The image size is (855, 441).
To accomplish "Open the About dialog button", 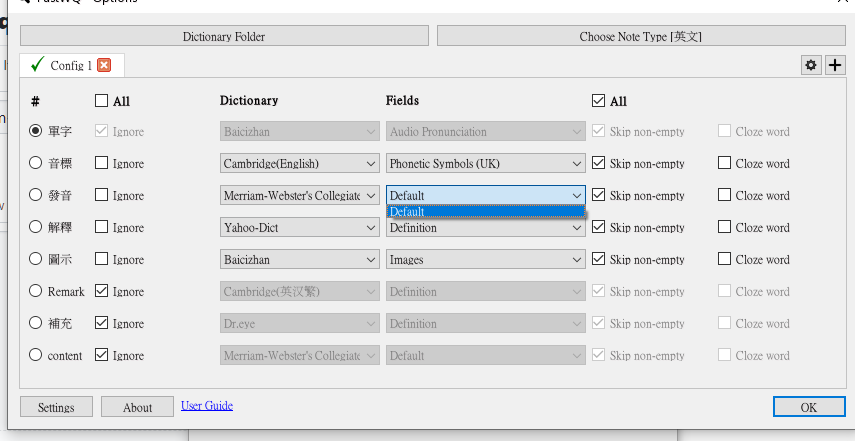I will coord(137,407).
